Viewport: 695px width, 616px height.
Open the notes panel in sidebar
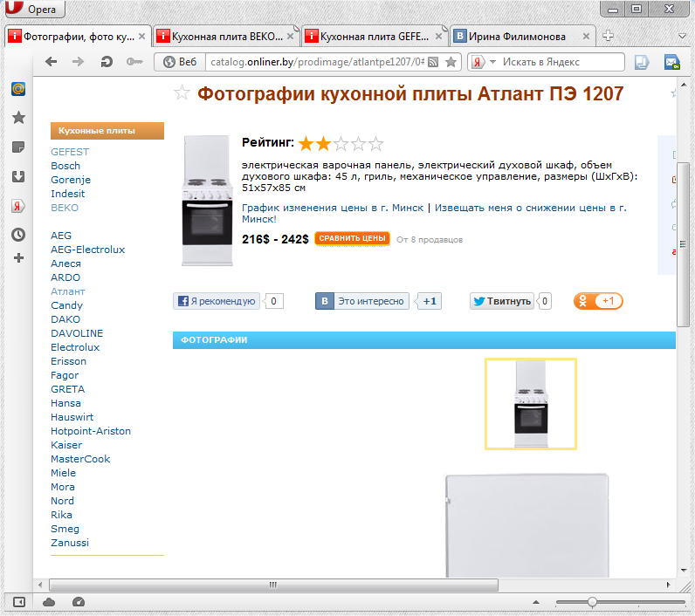click(x=18, y=147)
